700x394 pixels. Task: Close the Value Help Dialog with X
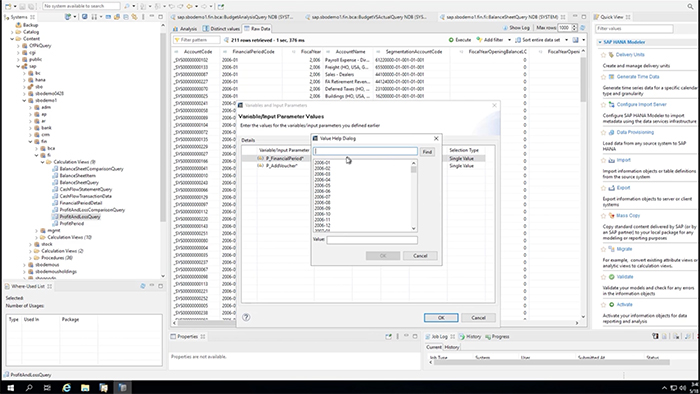436,138
